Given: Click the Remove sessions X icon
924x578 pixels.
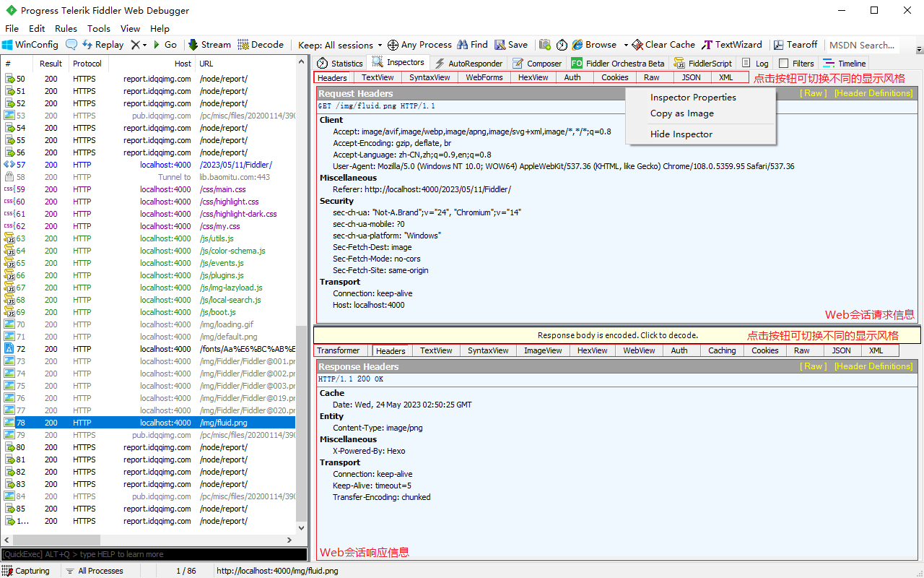Looking at the screenshot, I should point(135,45).
